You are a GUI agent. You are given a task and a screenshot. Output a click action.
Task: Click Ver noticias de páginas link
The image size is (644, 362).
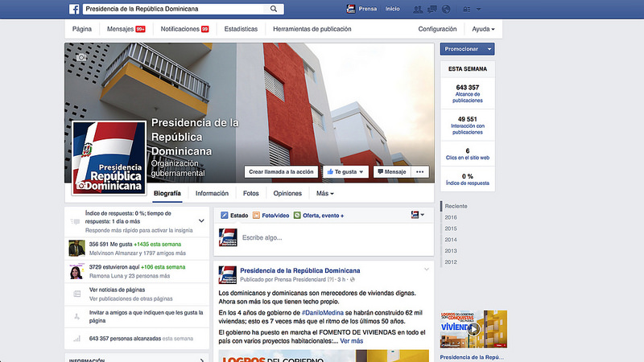click(x=117, y=290)
